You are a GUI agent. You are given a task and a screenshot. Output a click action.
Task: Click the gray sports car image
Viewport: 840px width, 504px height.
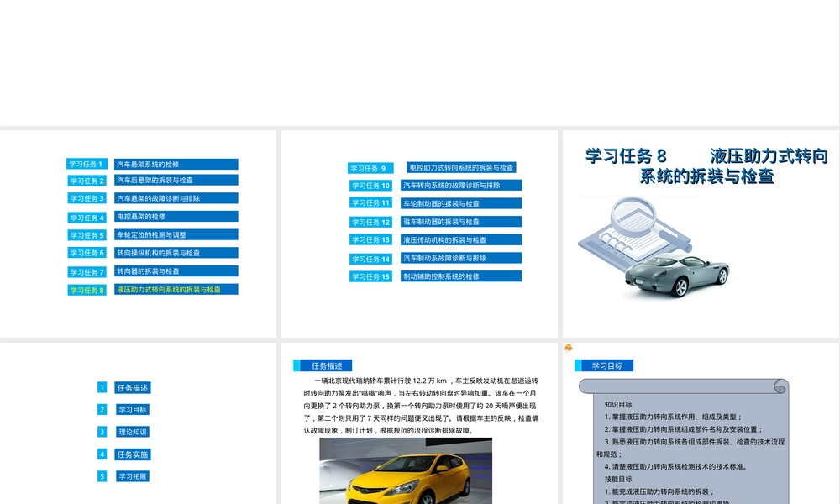(676, 276)
